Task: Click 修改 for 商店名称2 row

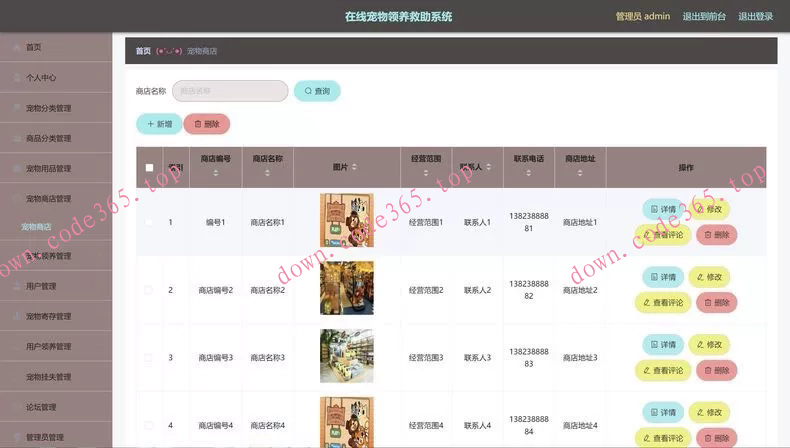Action: click(x=709, y=277)
